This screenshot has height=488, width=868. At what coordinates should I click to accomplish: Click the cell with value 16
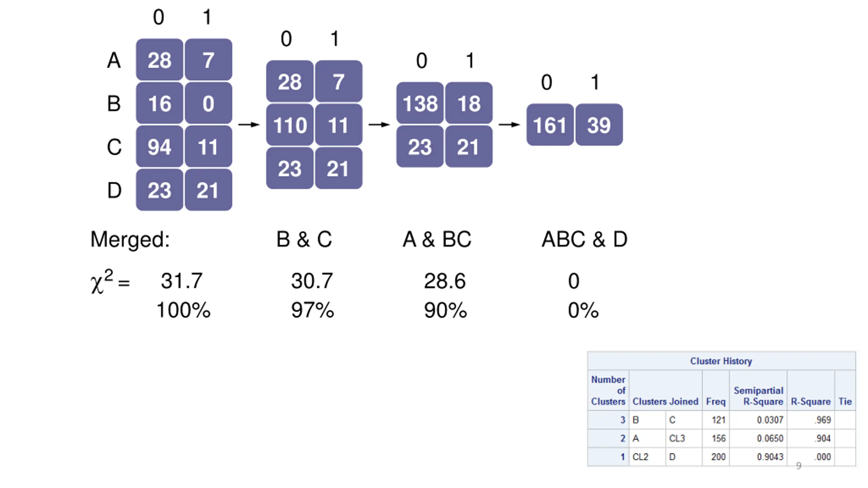pyautogui.click(x=159, y=103)
